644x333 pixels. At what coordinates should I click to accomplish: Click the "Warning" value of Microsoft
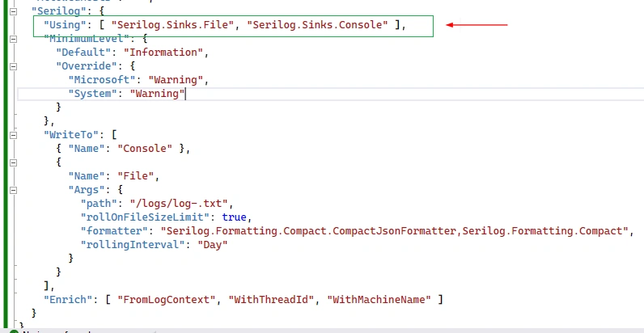176,80
